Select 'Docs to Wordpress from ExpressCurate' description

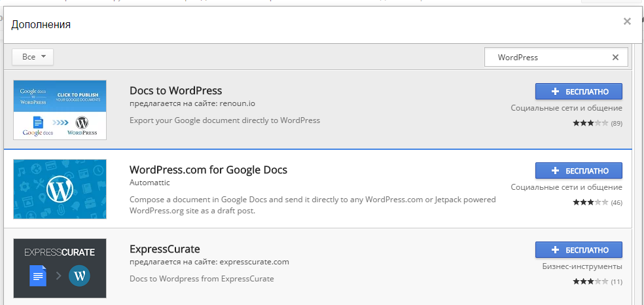pyautogui.click(x=202, y=279)
